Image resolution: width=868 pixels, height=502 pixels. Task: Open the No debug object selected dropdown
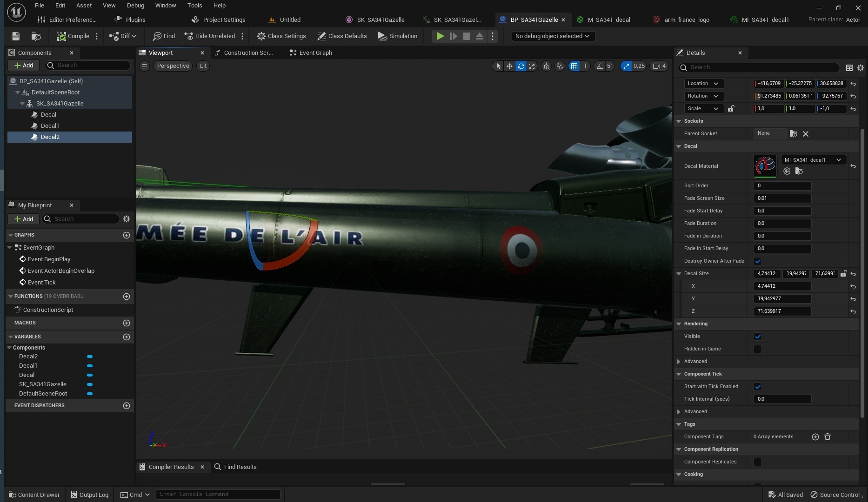[x=552, y=36]
